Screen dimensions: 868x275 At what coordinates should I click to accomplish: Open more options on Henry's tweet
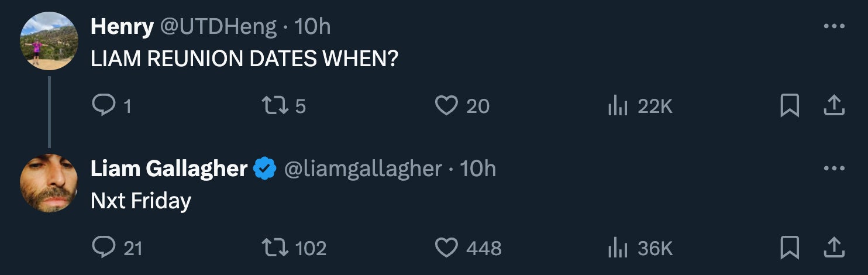click(x=833, y=26)
